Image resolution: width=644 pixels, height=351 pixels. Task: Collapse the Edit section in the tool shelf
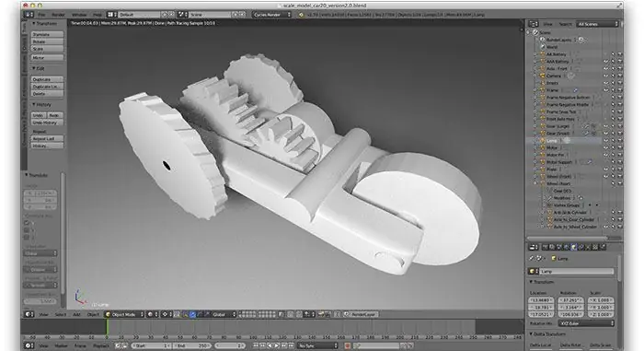tap(34, 68)
